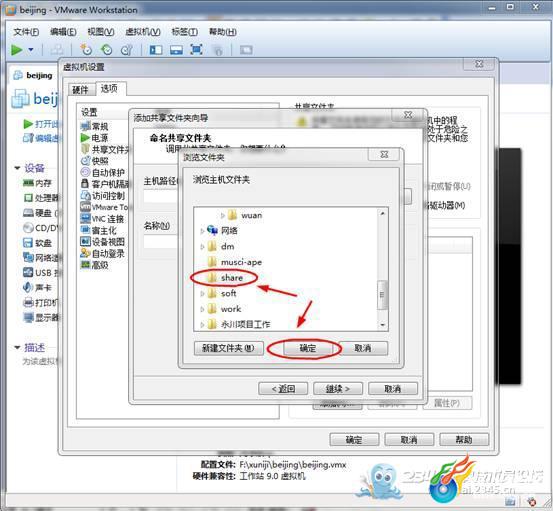
Task: Click 帮助 button in VM settings dialog
Action: click(x=464, y=440)
